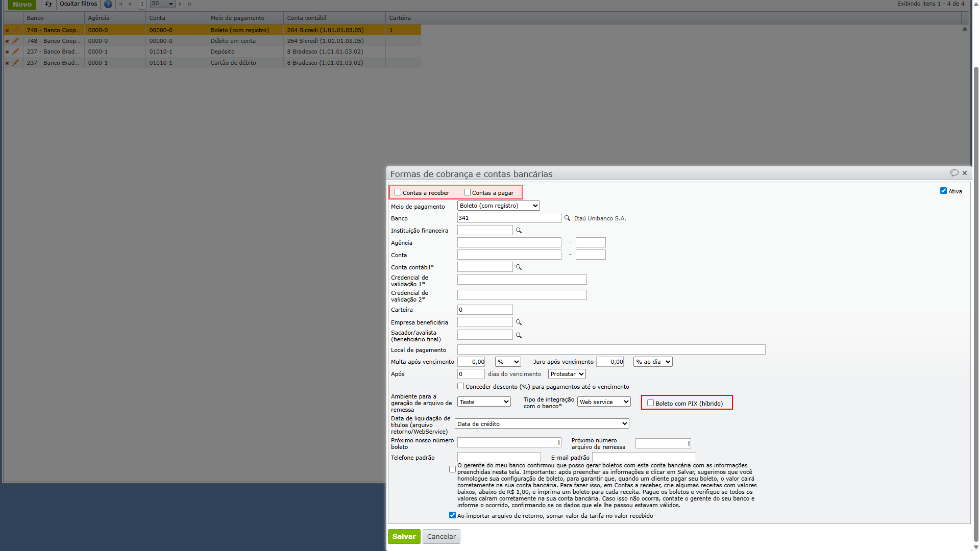The height and width of the screenshot is (551, 980).
Task: Click the E-mail padrão input field
Action: click(644, 457)
